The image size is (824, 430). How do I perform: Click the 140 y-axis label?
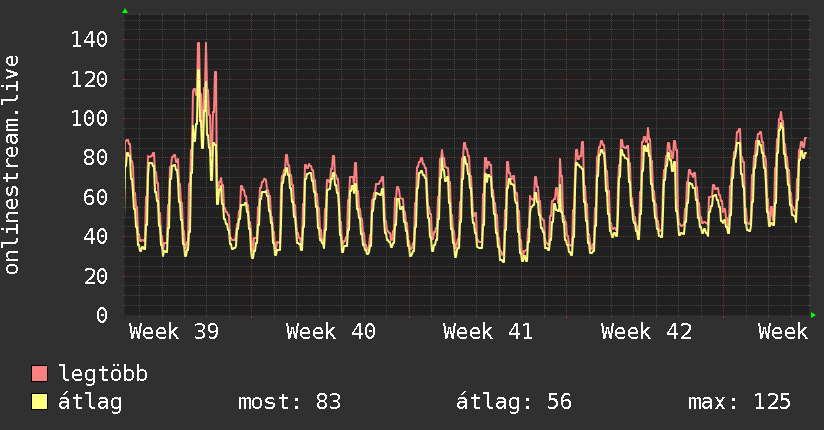click(89, 39)
